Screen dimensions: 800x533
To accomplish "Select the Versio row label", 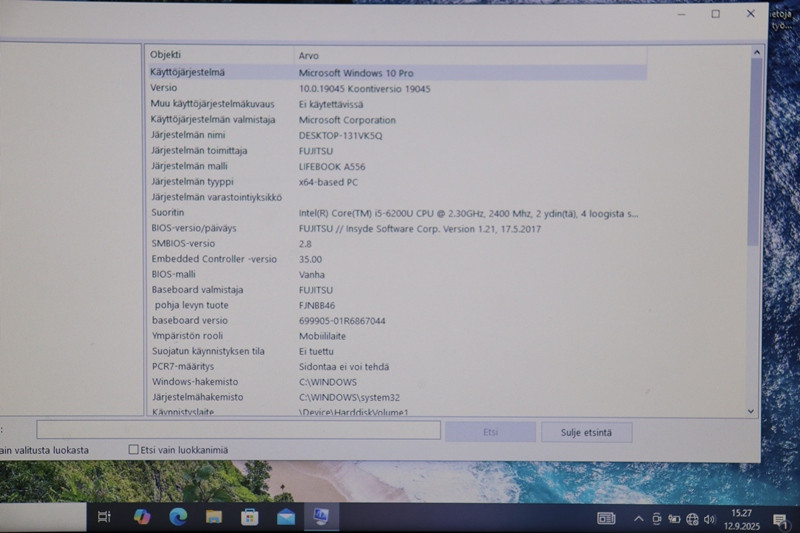I will pos(164,88).
